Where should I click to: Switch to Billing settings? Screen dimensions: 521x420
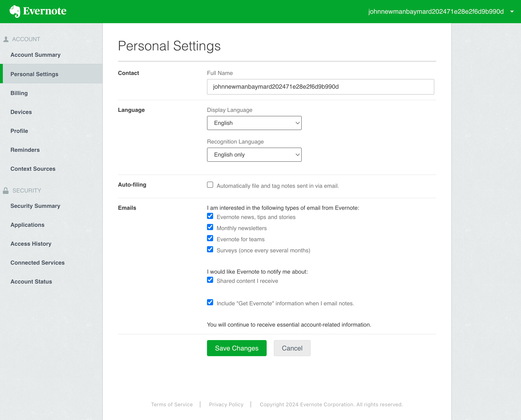click(19, 93)
